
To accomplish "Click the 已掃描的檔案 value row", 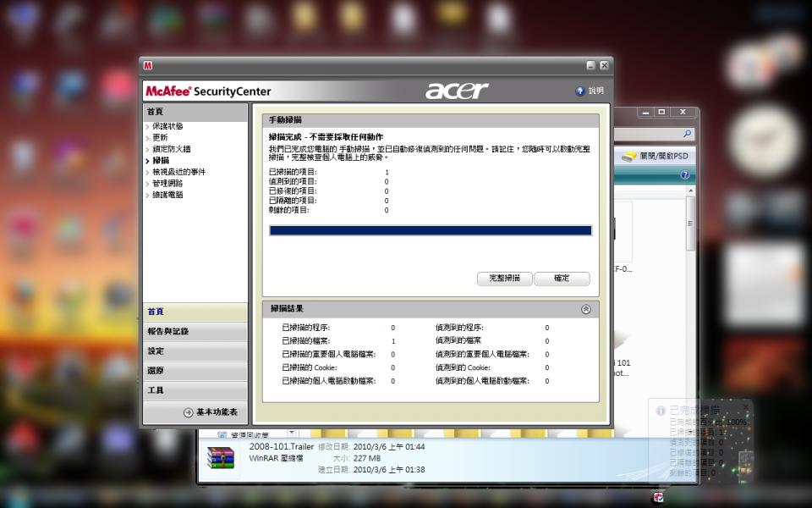I will tap(339, 341).
